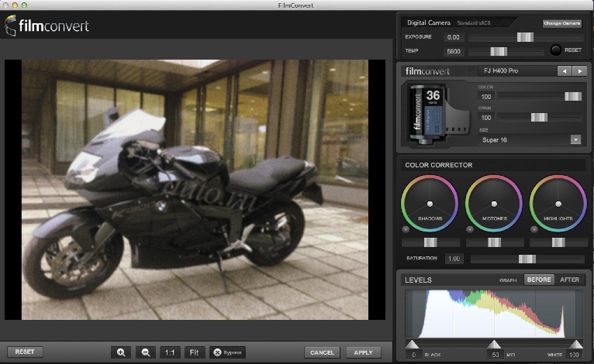This screenshot has width=594, height=364.
Task: Click the Digital Camera label
Action: point(429,22)
